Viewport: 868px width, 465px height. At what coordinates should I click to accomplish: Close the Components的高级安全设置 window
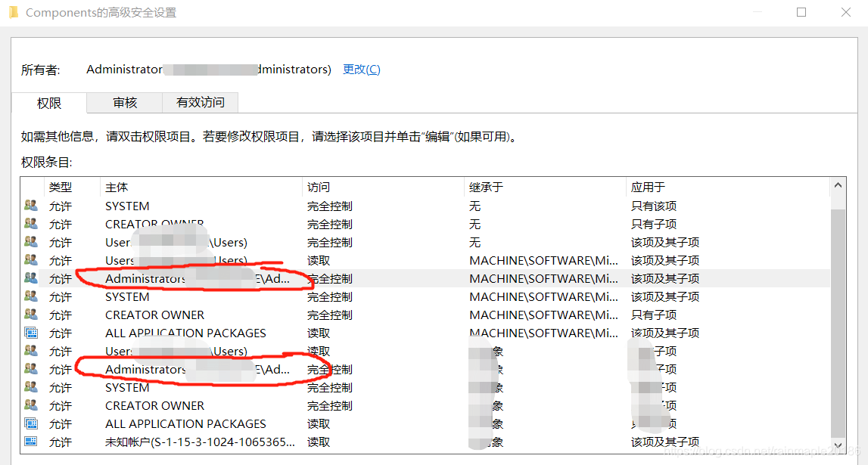coord(846,12)
